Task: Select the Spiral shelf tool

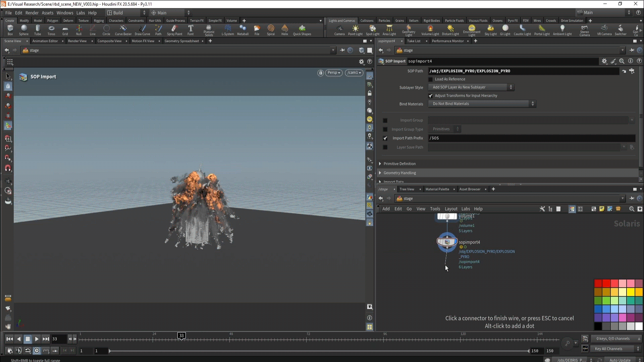Action: pyautogui.click(x=270, y=29)
